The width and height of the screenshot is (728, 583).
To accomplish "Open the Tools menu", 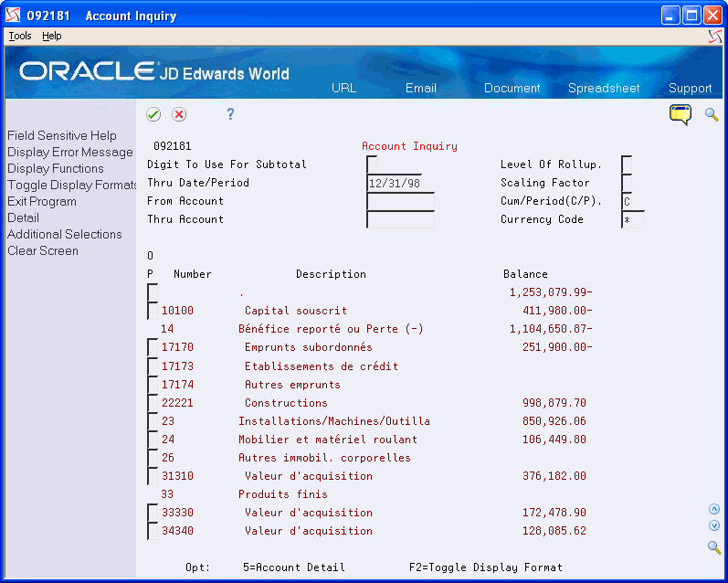I will click(20, 36).
